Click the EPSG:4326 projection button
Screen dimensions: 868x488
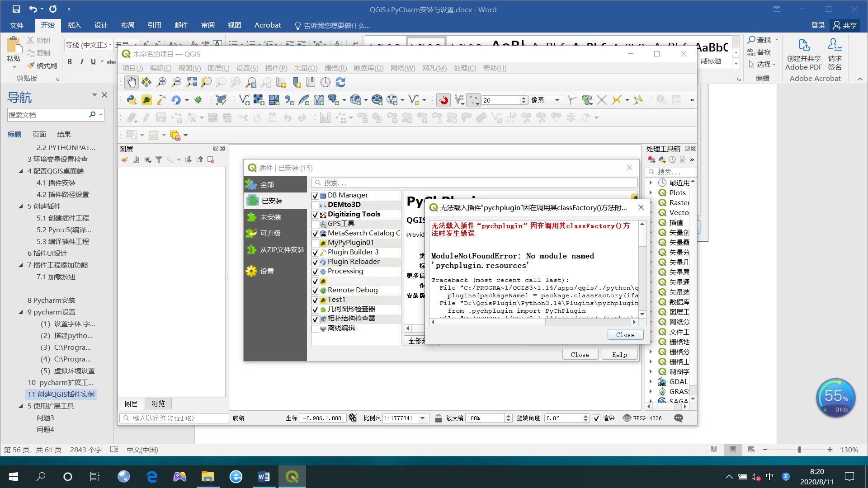click(x=642, y=418)
